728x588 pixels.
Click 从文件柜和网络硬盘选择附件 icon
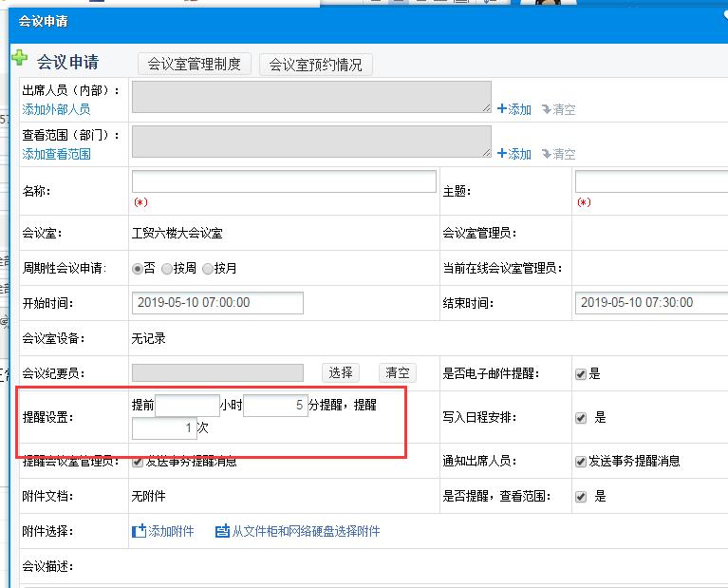(x=222, y=531)
